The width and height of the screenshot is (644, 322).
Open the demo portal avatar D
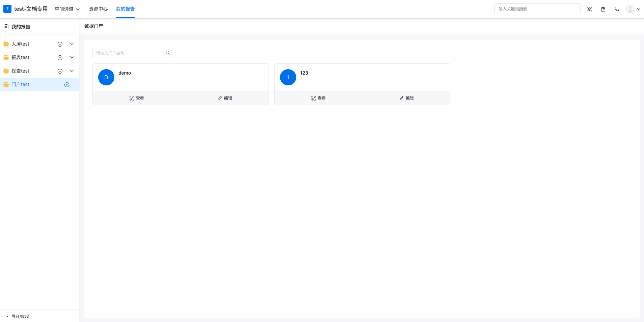[106, 77]
